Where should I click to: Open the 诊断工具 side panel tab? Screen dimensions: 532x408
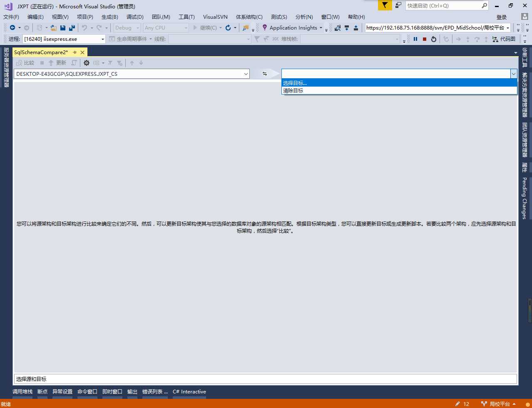tap(525, 57)
